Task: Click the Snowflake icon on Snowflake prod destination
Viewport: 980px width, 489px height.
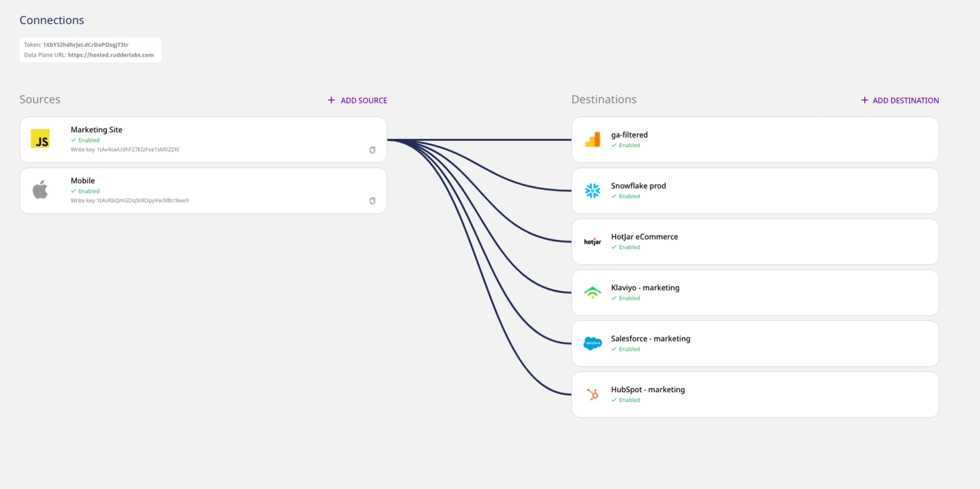Action: point(593,190)
